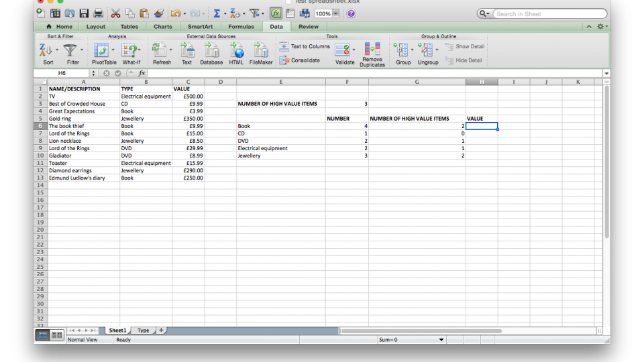Open the zoom 100% dropdown
This screenshot has height=362, width=644.
pyautogui.click(x=335, y=13)
